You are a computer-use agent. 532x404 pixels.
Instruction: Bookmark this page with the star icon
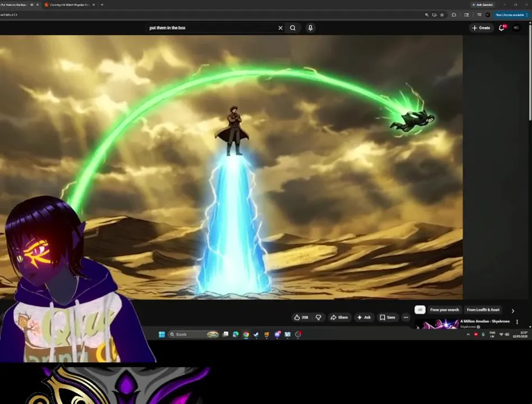point(442,15)
